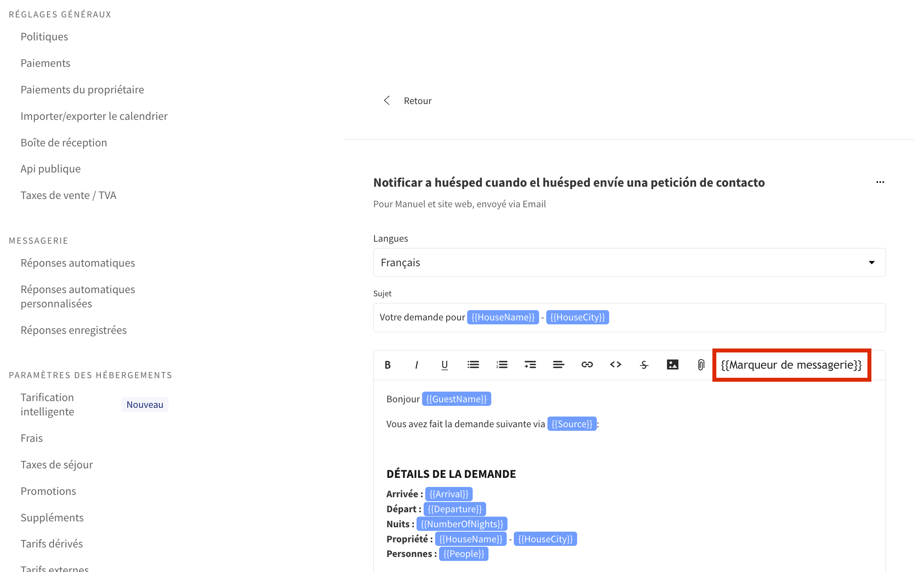Navigate to Tarification intelligente
Image resolution: width=924 pixels, height=572 pixels.
tap(47, 404)
